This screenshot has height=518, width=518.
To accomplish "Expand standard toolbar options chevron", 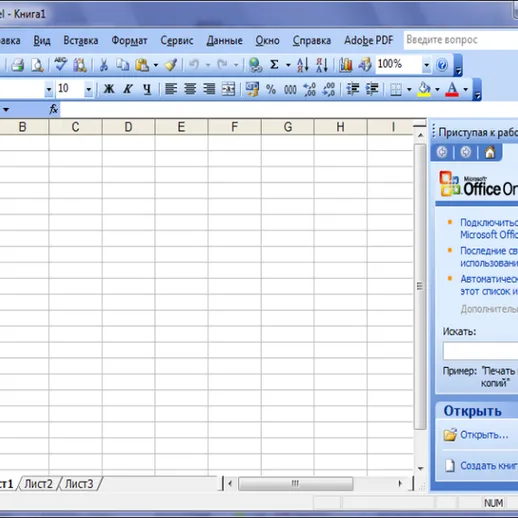I will 458,65.
